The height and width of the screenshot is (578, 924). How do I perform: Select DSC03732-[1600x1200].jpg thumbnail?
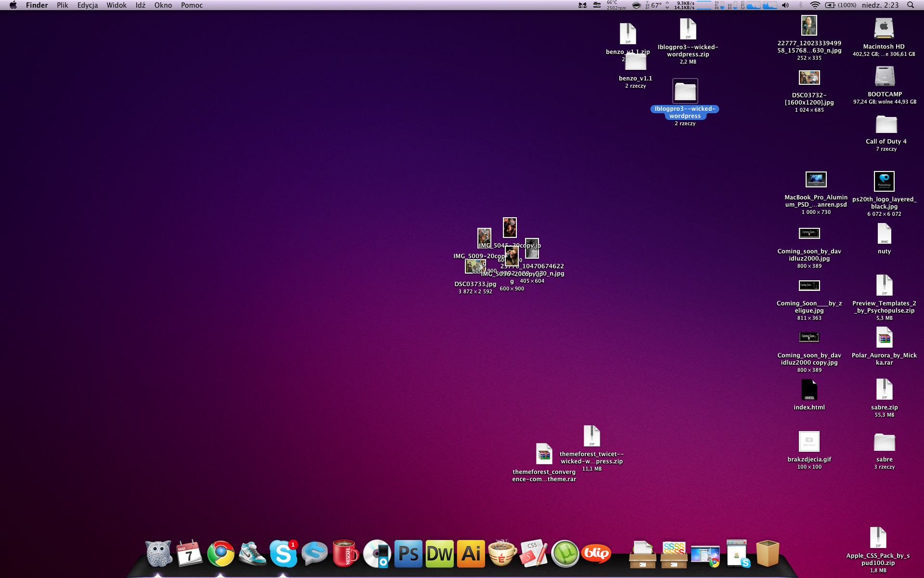tap(809, 78)
